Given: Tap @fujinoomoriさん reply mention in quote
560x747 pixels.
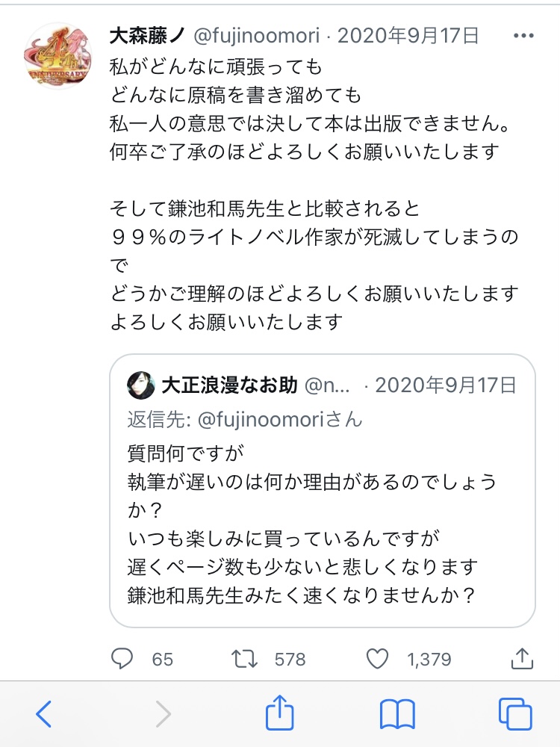Looking at the screenshot, I should coord(279,420).
